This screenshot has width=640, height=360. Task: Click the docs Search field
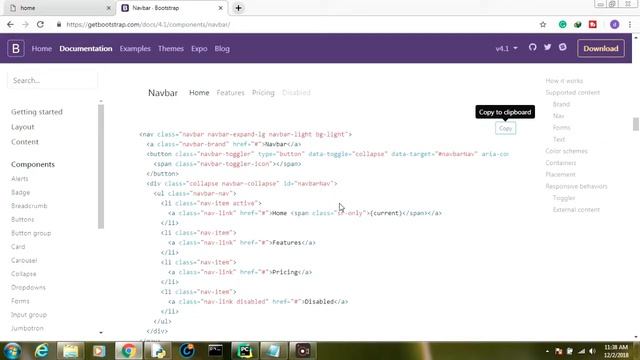tap(52, 80)
